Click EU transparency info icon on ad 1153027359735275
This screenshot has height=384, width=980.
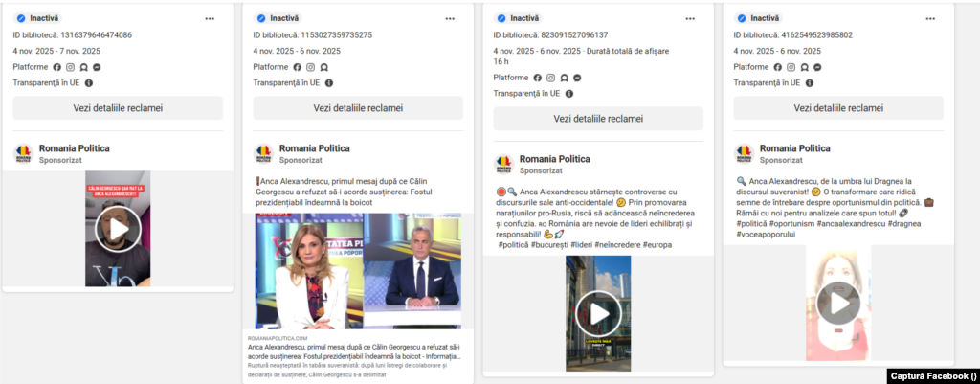point(329,82)
